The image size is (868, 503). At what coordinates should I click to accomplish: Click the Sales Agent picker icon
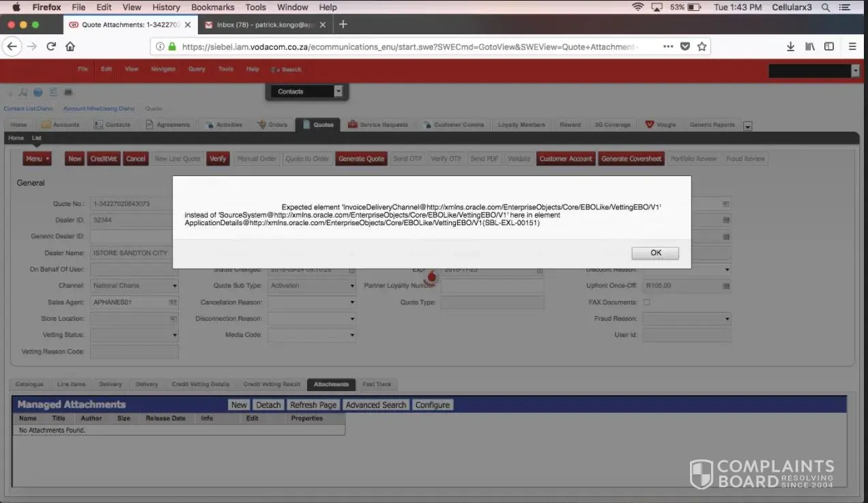tap(173, 302)
